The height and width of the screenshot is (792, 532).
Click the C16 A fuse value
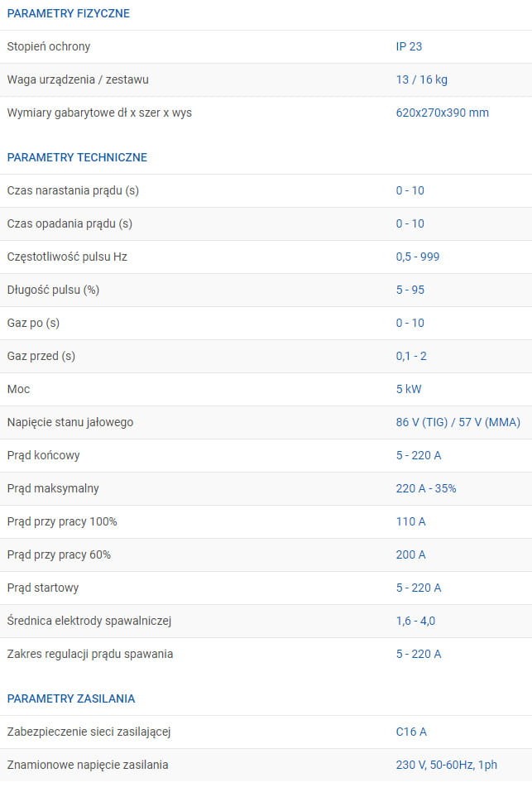coord(412,732)
